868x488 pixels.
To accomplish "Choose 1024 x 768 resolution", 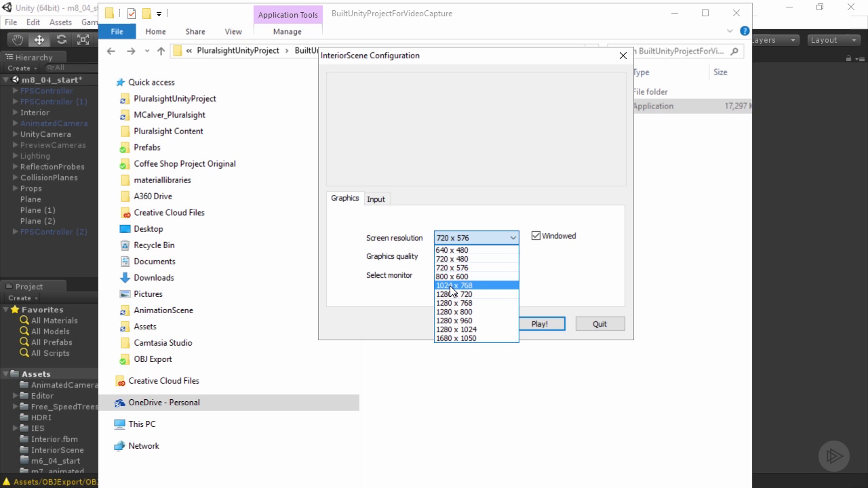I will (x=476, y=285).
